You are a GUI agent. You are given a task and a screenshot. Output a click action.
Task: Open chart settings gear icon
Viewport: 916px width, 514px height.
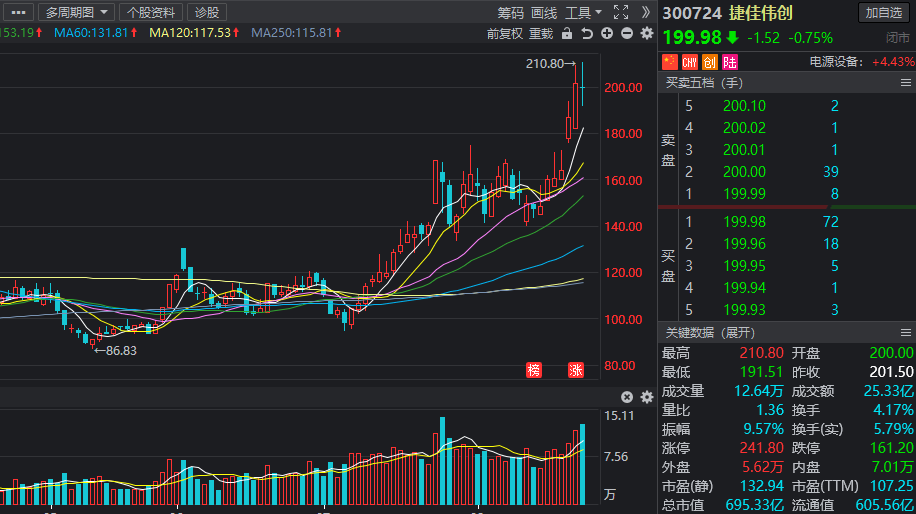(x=647, y=33)
